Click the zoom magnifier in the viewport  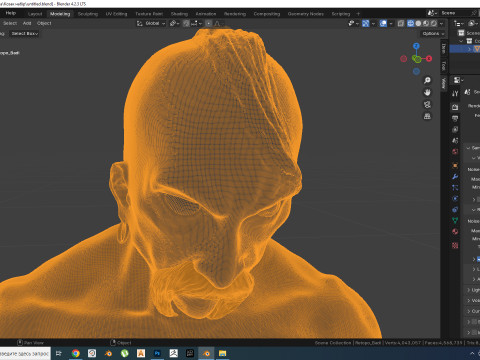(x=427, y=80)
